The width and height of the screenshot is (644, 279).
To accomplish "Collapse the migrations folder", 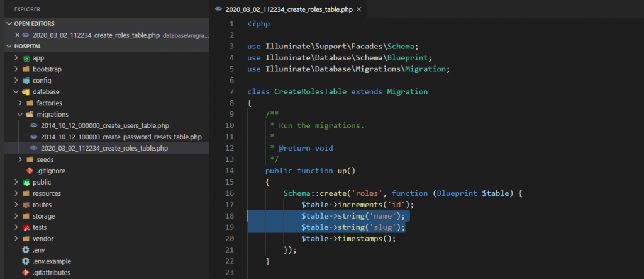I will coord(21,115).
